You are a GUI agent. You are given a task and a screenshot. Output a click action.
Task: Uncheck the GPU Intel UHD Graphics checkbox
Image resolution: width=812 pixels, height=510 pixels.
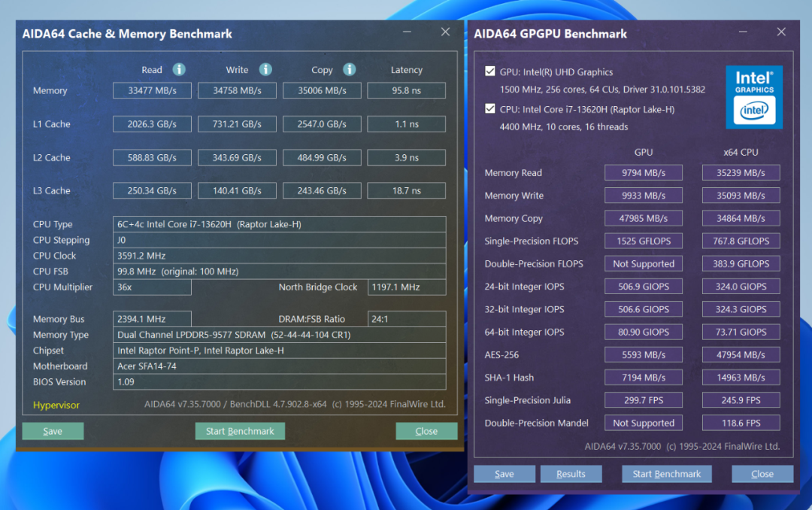(490, 71)
